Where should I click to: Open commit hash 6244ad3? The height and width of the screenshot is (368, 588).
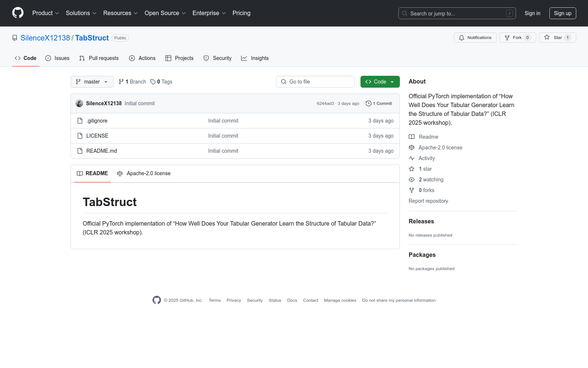coord(325,103)
